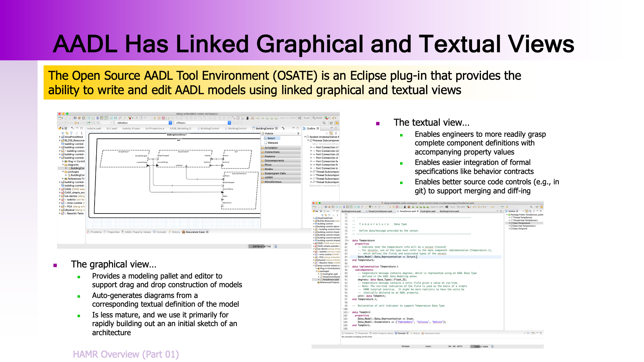Open the AADL Property Values tab
The image size is (644, 362).
pos(138,232)
